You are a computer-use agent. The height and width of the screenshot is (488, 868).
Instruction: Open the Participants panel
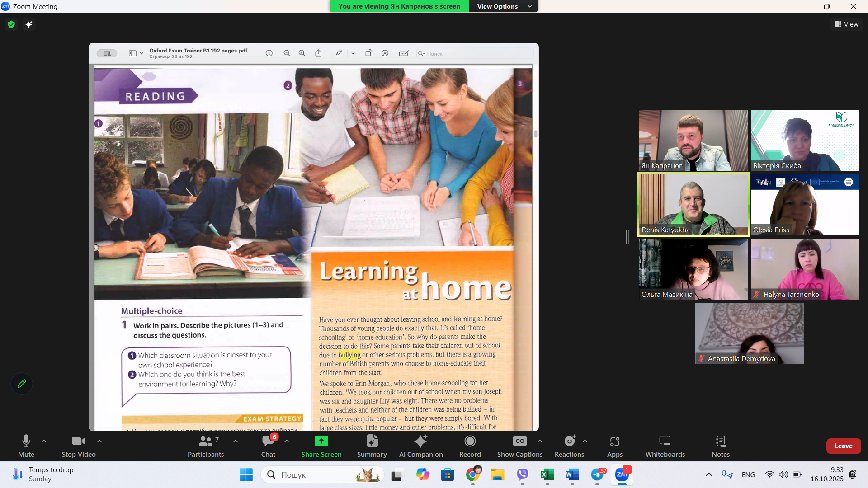pyautogui.click(x=206, y=446)
